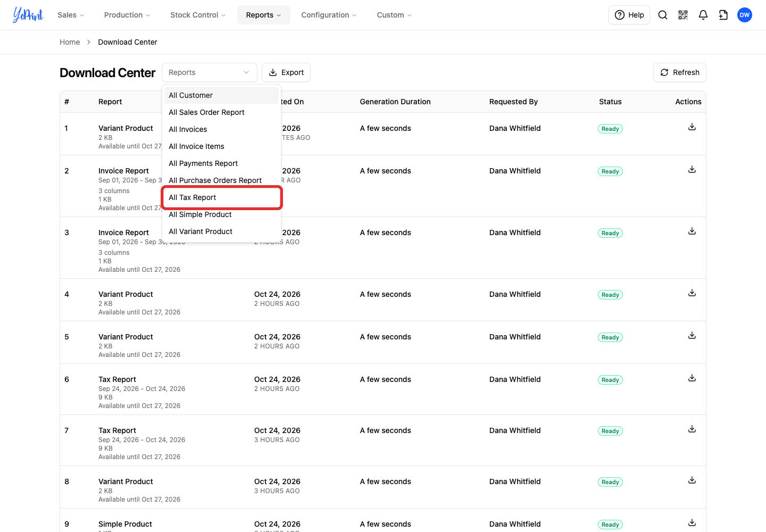The height and width of the screenshot is (532, 766).
Task: Select All Invoices option
Action: [x=221, y=129]
